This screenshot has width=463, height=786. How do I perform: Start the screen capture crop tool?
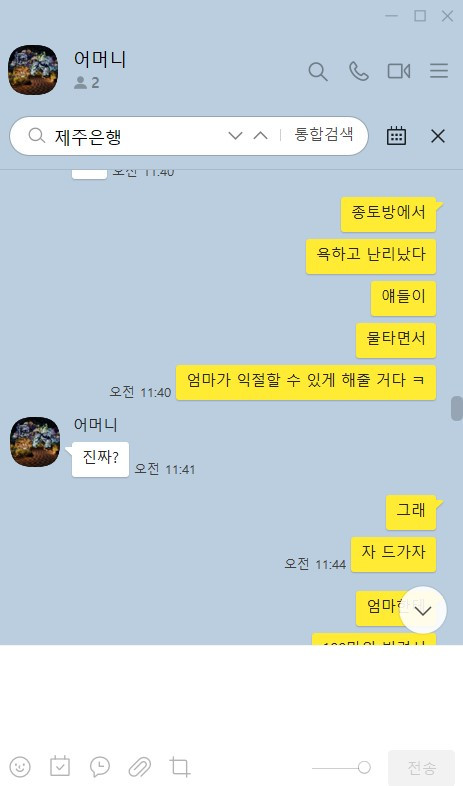coord(180,766)
